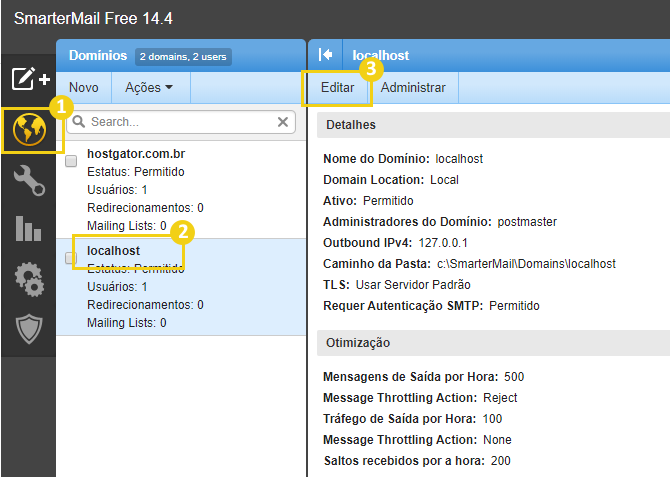Collapse the localhost panel with arrow icon
This screenshot has width=670, height=477.
coord(325,55)
